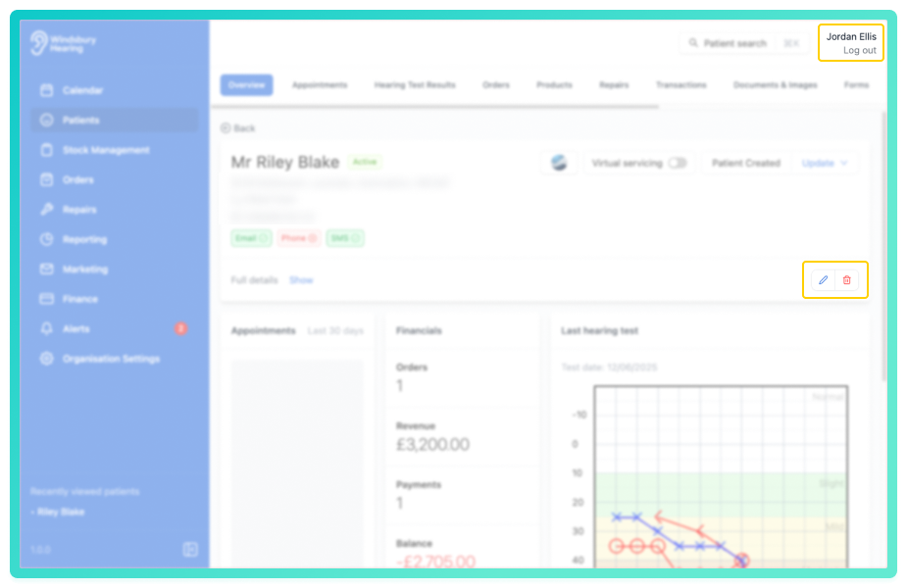Viewport: 907px width, 588px height.
Task: Switch to the Orders tab
Action: pos(496,85)
